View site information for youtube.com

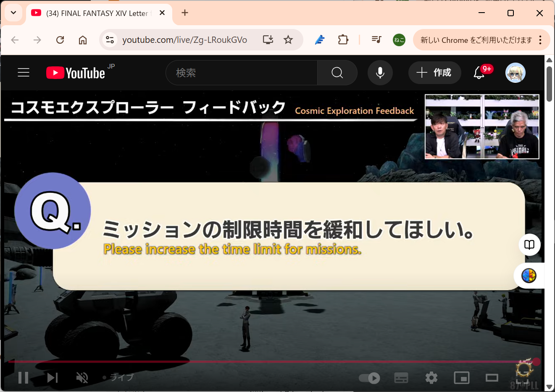110,40
